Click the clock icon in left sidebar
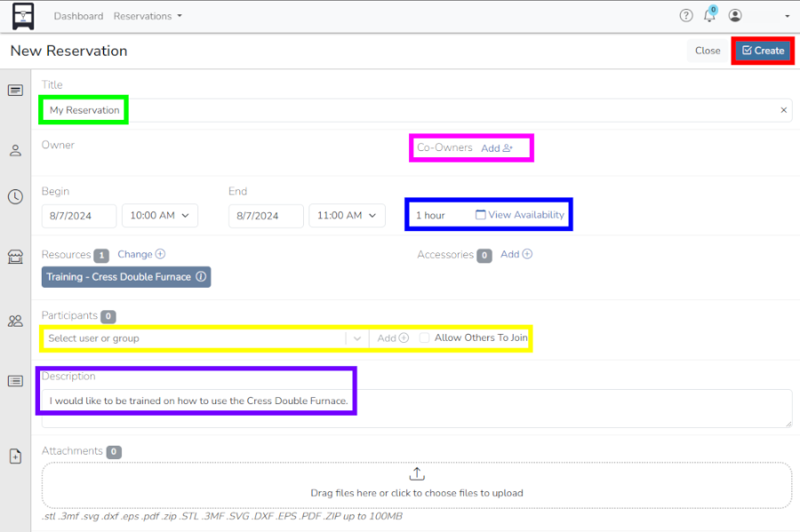The width and height of the screenshot is (800, 532). tap(15, 196)
